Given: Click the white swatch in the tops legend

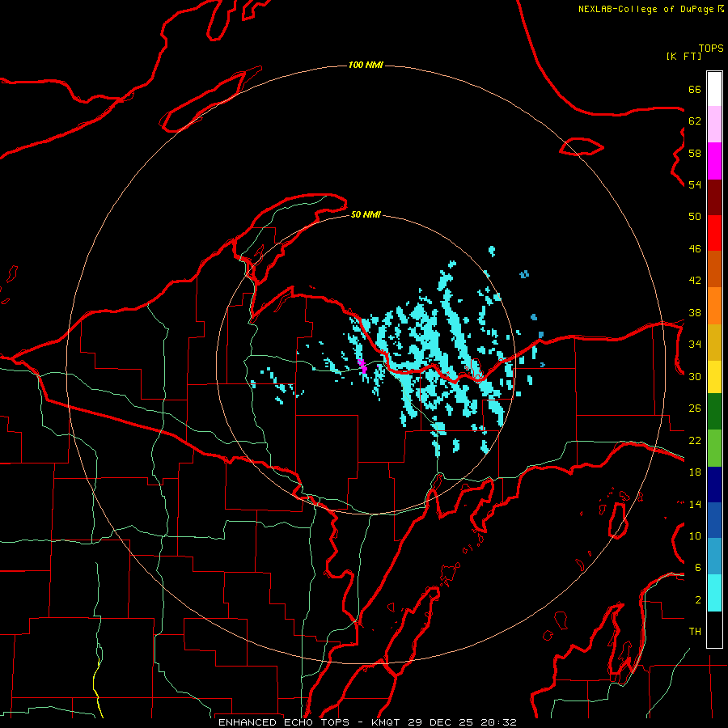Looking at the screenshot, I should point(714,89).
